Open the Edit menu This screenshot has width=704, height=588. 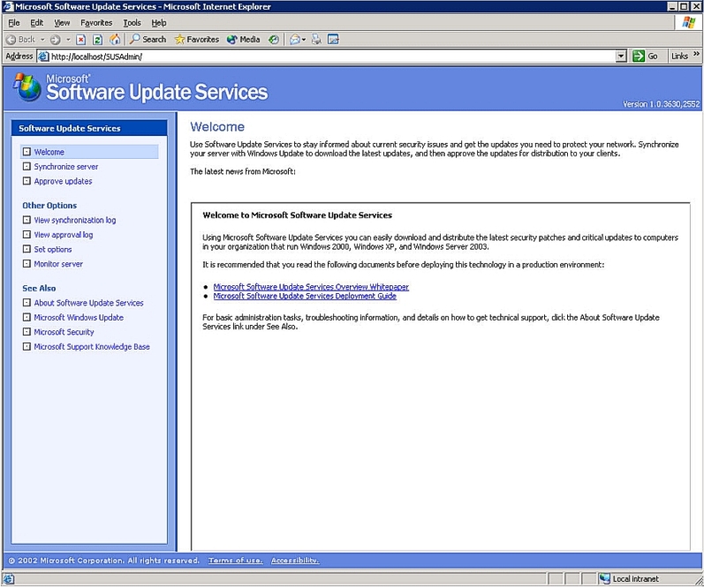[36, 22]
